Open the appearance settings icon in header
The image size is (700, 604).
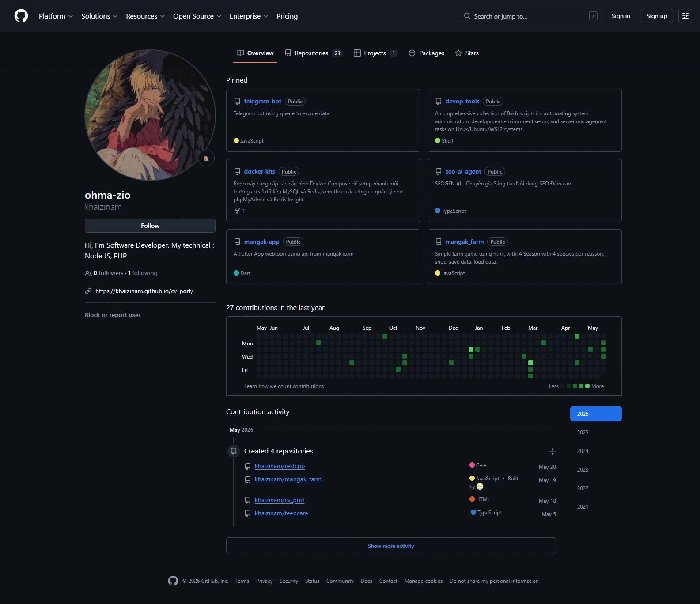[685, 16]
